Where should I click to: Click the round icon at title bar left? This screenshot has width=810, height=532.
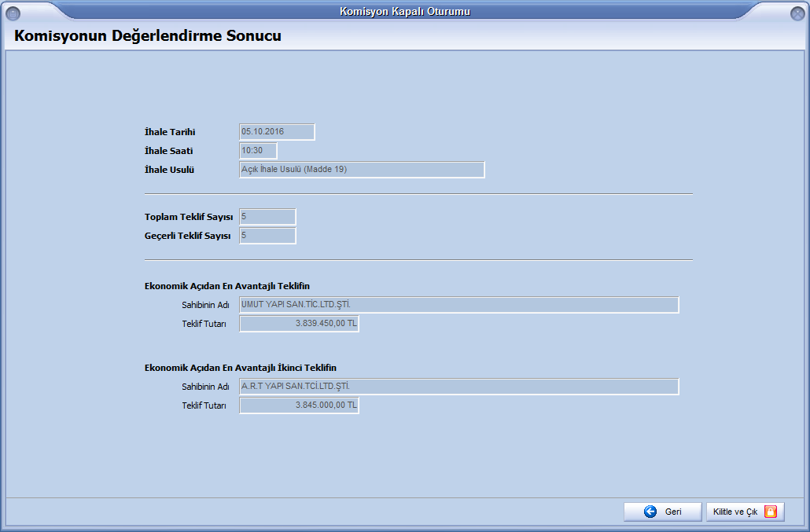(13, 12)
